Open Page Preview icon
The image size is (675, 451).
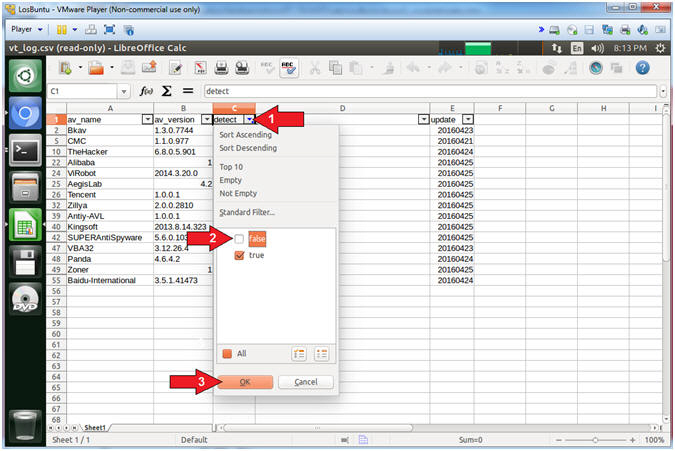click(x=242, y=68)
